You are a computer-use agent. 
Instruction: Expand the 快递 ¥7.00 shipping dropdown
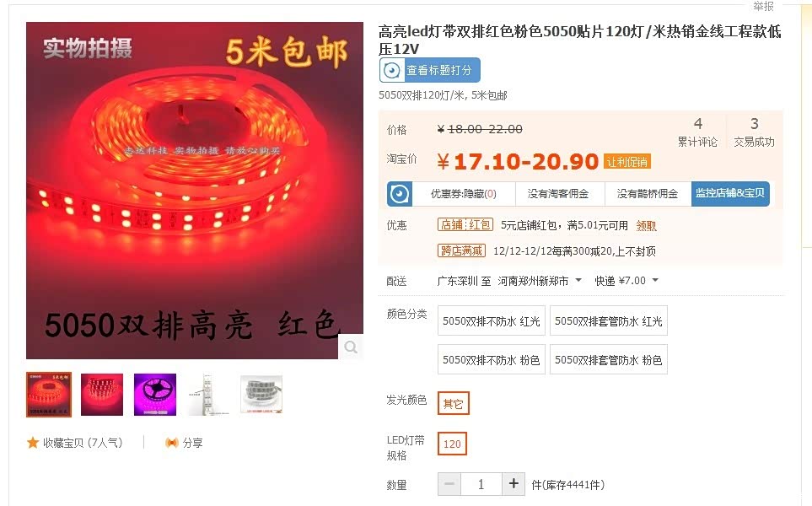[626, 281]
